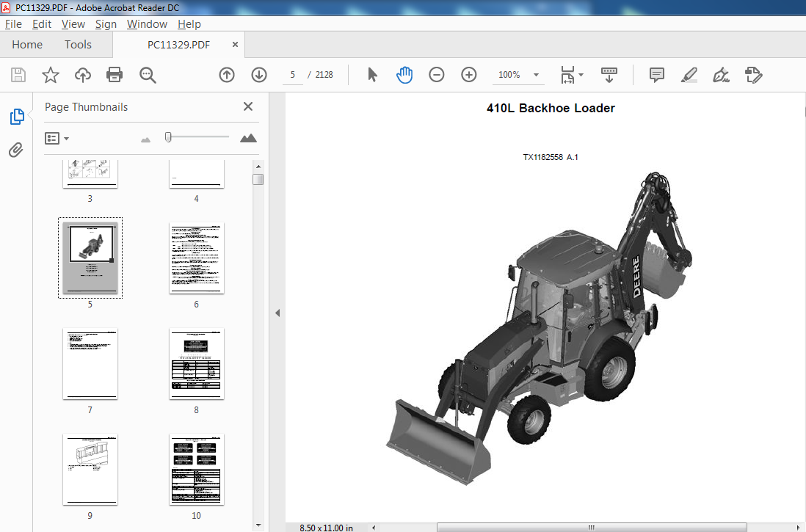Screen dimensions: 806x532
Task: Select page 5 thumbnail
Action: (x=90, y=258)
